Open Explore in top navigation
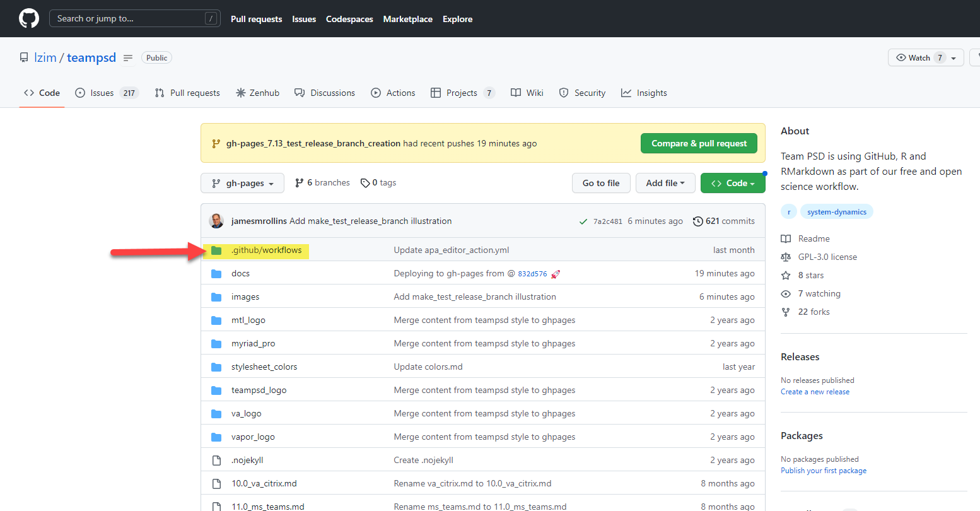 coord(457,19)
